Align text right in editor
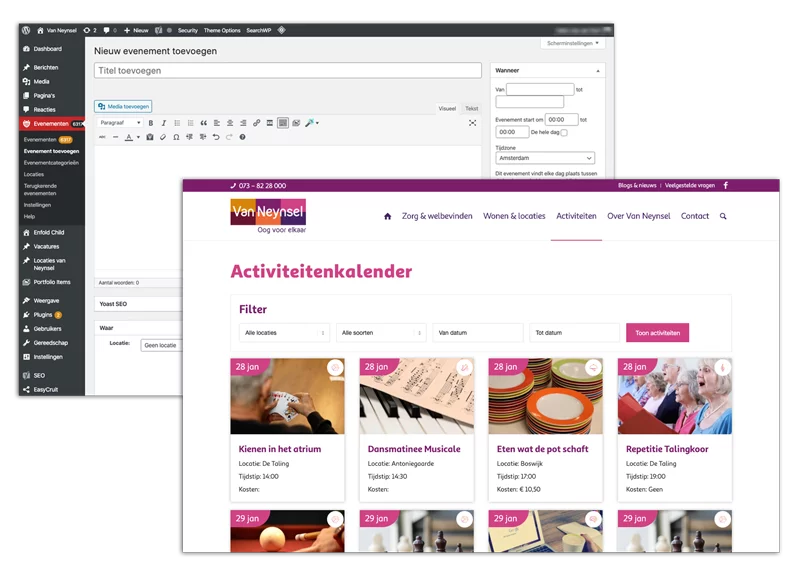This screenshot has height=575, width=800. [x=243, y=123]
